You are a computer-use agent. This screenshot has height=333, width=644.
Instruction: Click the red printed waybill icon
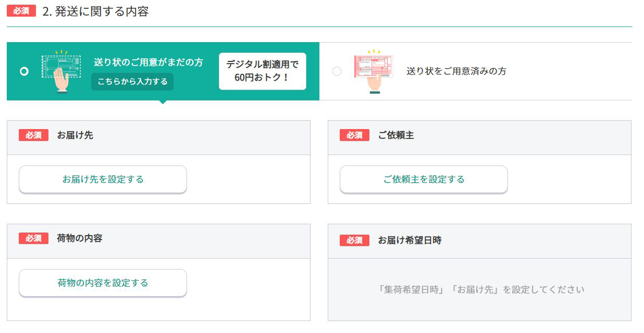point(373,71)
